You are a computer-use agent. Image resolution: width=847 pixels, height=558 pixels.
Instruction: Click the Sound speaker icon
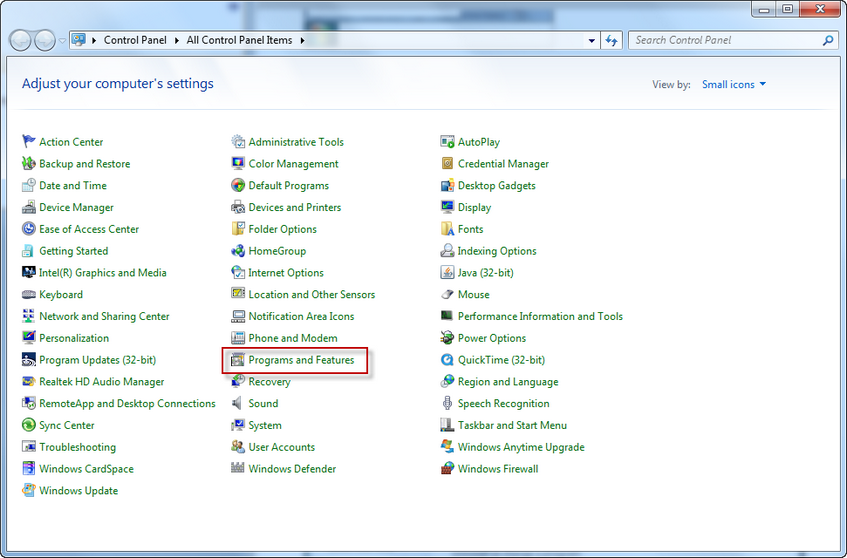tap(237, 403)
